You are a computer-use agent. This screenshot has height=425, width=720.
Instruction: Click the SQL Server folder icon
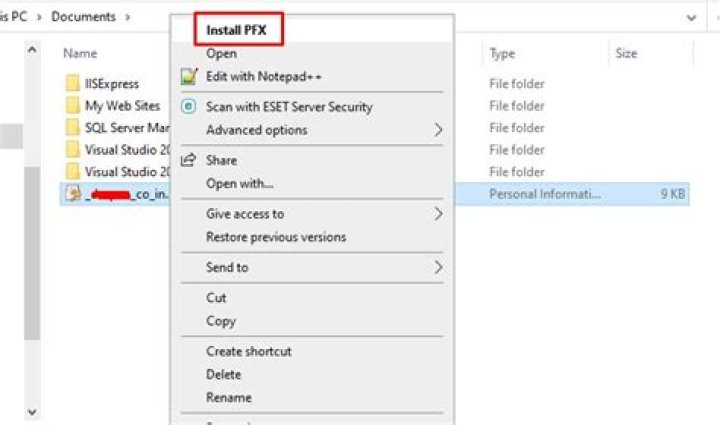pyautogui.click(x=72, y=128)
